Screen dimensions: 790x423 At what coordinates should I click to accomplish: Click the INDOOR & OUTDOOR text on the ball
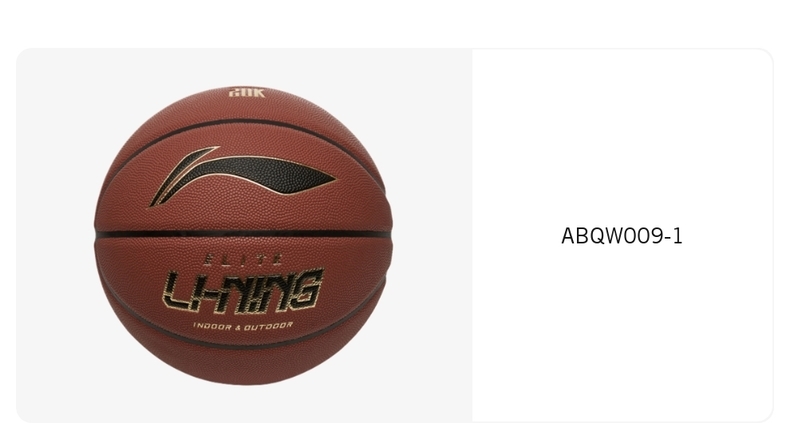coord(243,326)
